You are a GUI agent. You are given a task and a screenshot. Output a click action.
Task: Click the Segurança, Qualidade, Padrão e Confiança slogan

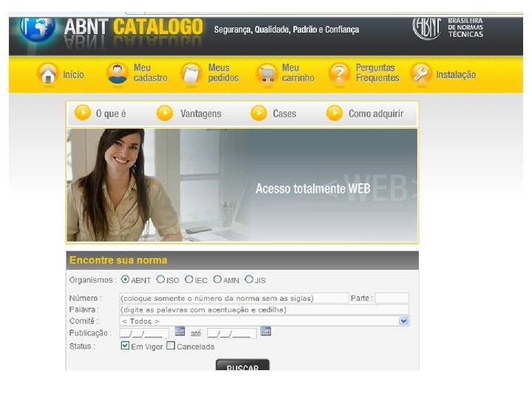tap(287, 30)
